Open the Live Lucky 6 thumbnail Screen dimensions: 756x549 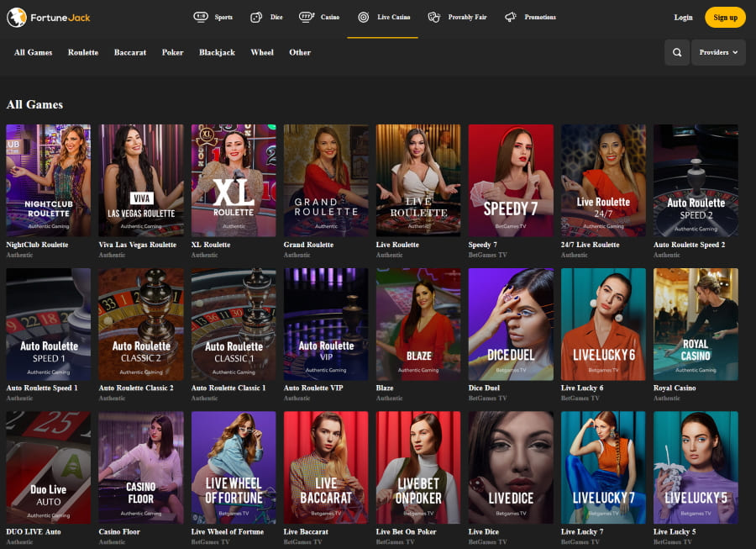[603, 325]
